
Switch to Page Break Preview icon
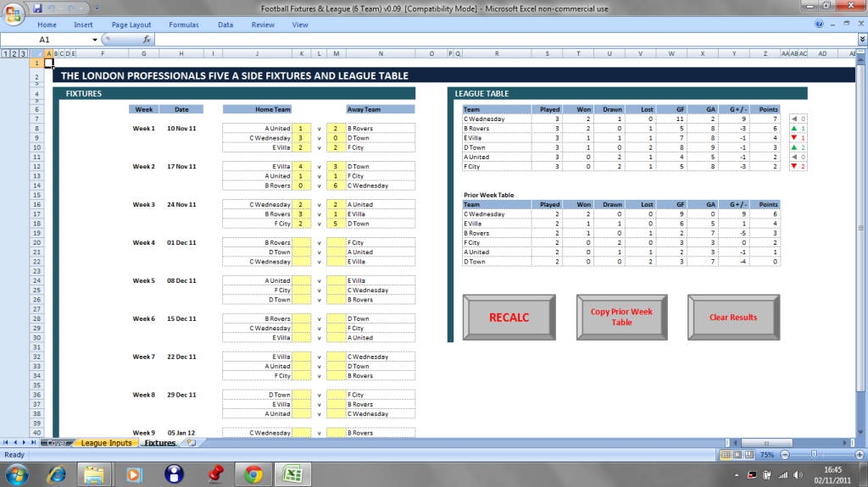tap(749, 455)
